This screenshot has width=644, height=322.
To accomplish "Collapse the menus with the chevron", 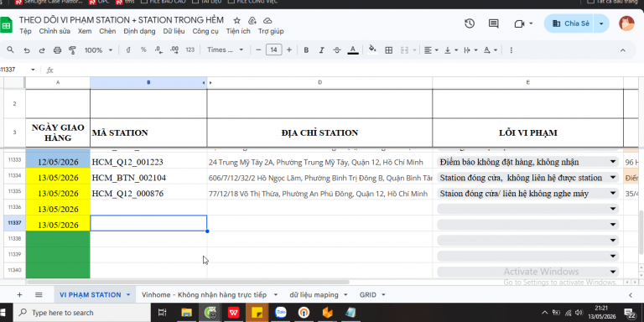I will pos(623,50).
